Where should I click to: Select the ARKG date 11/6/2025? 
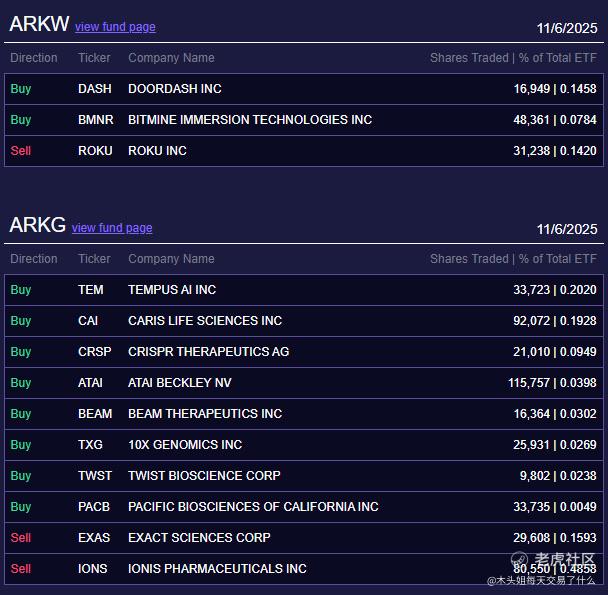tap(567, 229)
